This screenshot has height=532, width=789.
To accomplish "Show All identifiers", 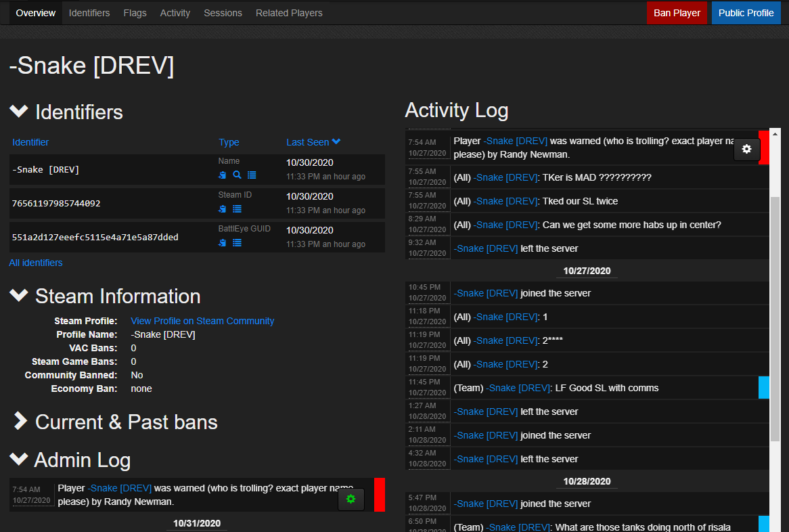I will pos(36,263).
